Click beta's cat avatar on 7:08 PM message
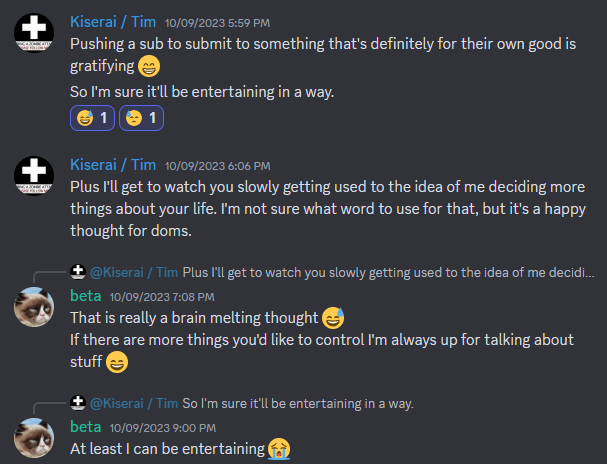 pos(34,308)
